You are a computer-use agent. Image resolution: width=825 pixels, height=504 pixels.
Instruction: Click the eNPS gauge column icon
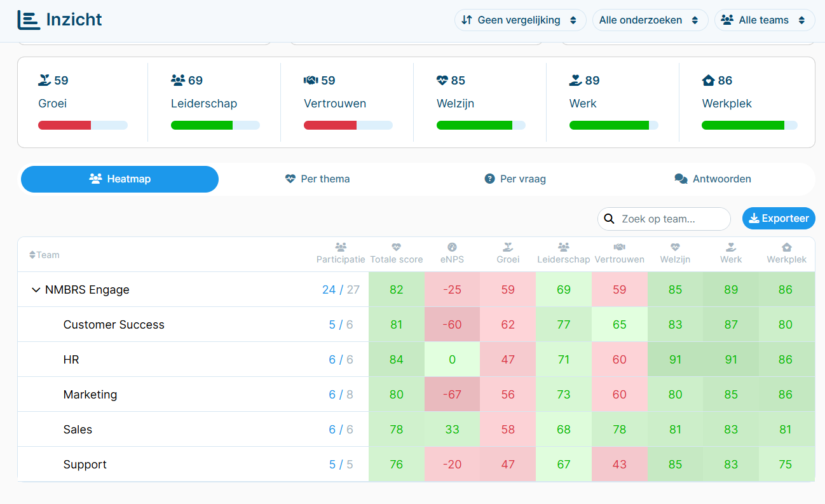click(452, 247)
